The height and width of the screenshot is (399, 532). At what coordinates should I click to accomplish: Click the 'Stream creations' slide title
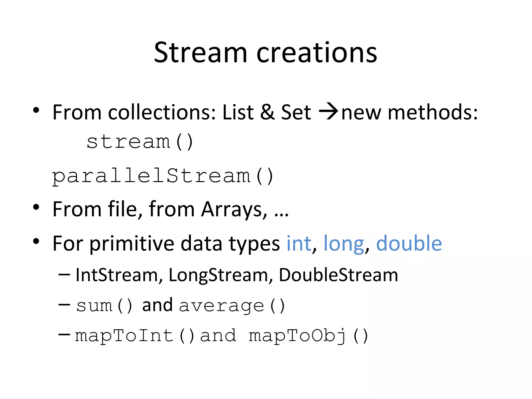[265, 53]
